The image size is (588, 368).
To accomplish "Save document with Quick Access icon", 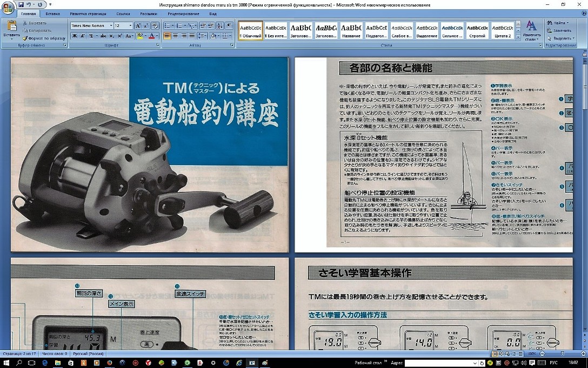I will [21, 4].
